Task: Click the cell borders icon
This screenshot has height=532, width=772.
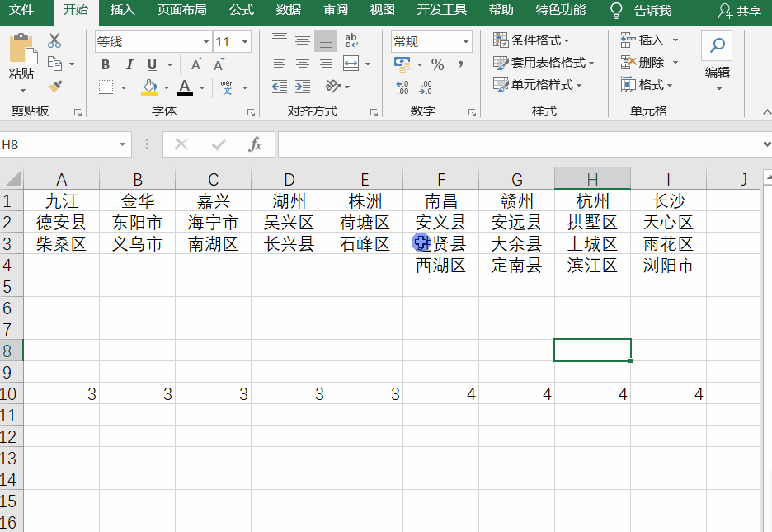Action: pyautogui.click(x=106, y=87)
